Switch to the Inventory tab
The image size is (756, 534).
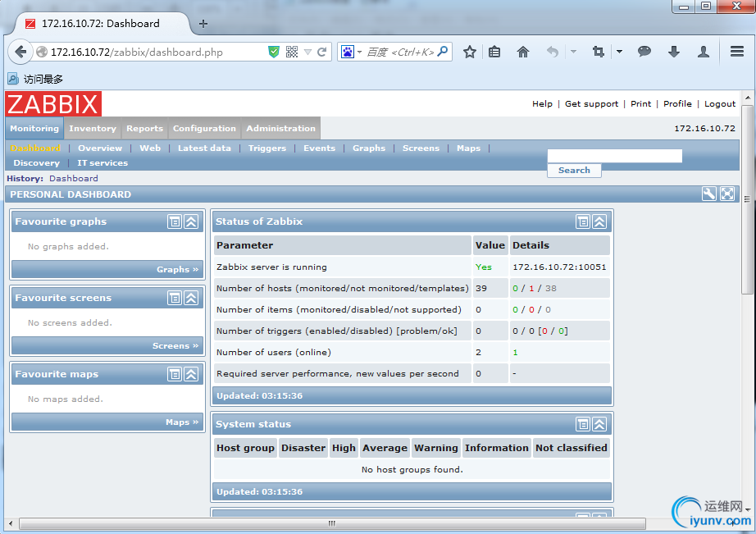pos(93,128)
